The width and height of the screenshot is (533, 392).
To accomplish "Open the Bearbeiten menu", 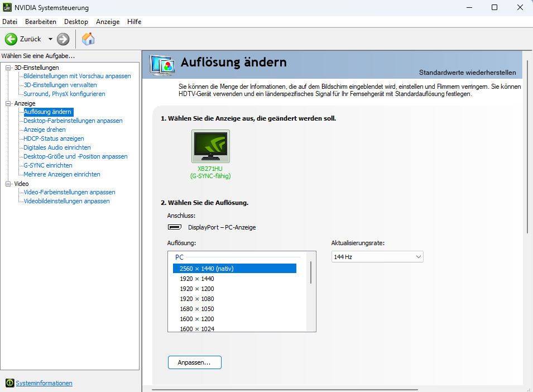I will tap(41, 22).
